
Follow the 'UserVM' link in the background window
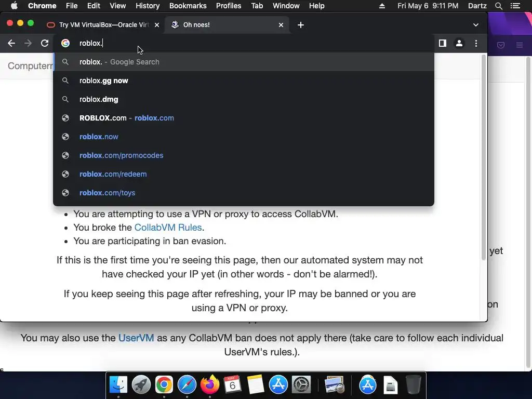click(136, 338)
